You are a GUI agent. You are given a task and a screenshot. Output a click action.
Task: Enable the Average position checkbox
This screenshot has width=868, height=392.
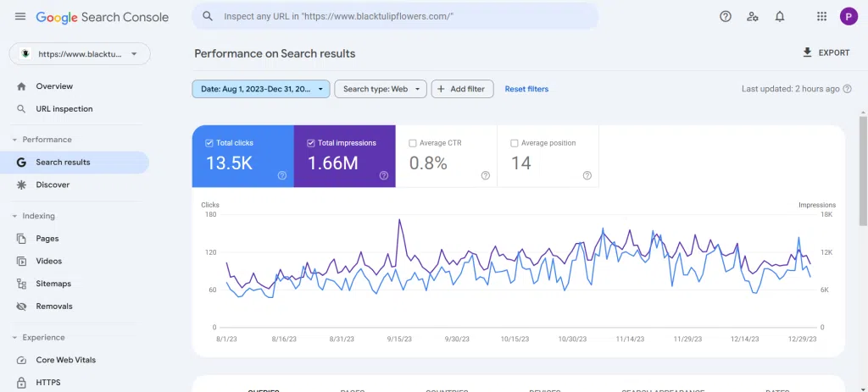515,143
